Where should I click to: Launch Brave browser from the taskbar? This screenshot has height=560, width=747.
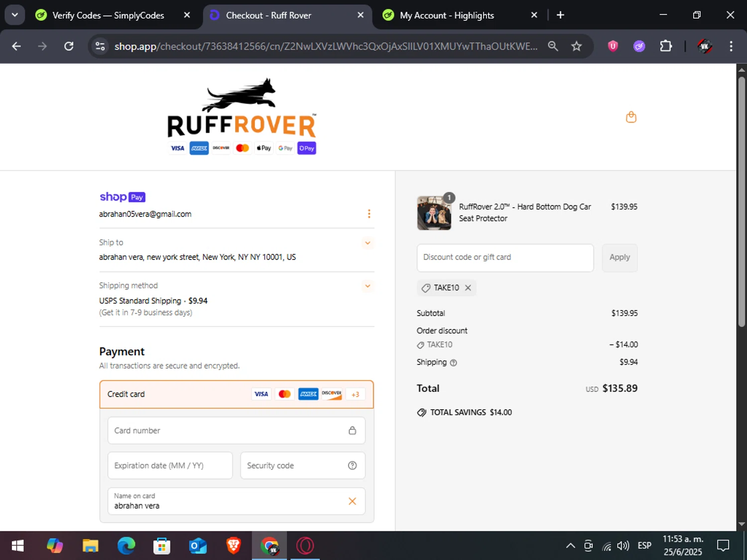coord(234,546)
